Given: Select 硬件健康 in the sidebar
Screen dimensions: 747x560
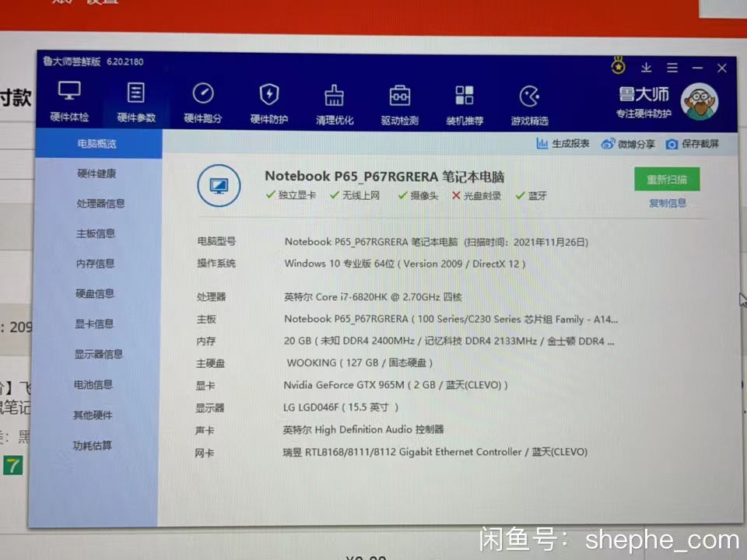Looking at the screenshot, I should [x=96, y=173].
